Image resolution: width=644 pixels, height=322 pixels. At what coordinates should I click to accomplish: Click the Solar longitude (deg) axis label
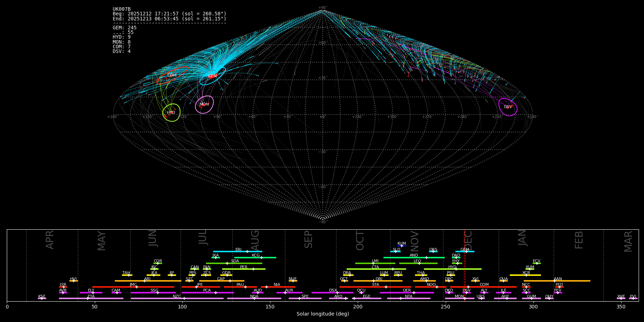(x=322, y=314)
